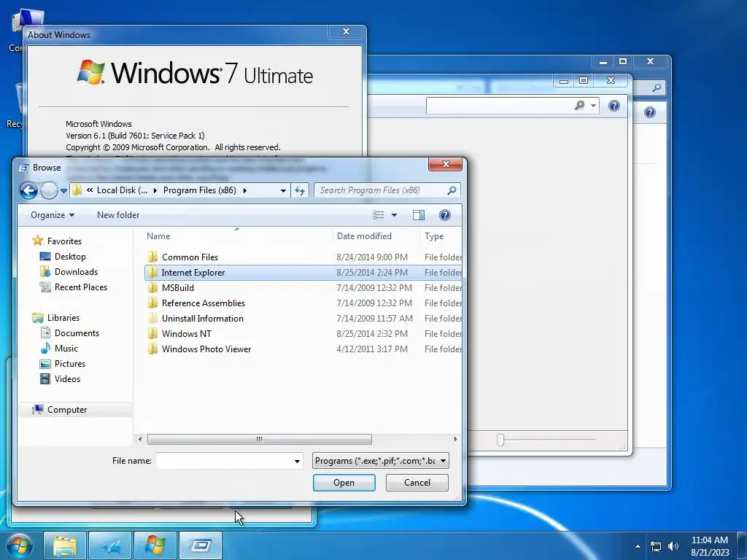The width and height of the screenshot is (747, 560).
Task: Click the scrollbar's right arrow
Action: 455,439
